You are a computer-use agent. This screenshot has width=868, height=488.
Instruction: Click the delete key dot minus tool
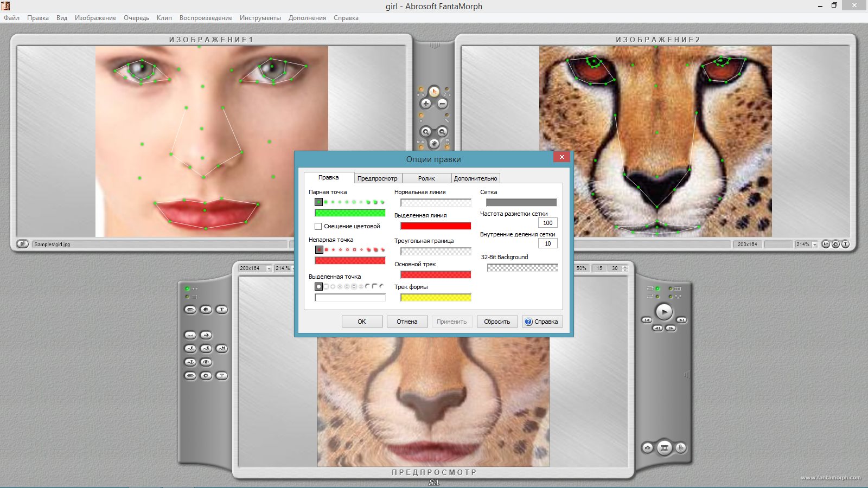click(x=442, y=104)
